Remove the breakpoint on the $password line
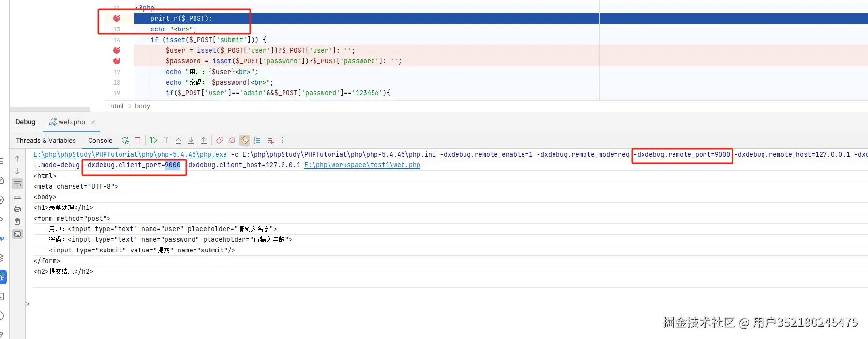Viewport: 868px width, 339px height. tap(117, 60)
